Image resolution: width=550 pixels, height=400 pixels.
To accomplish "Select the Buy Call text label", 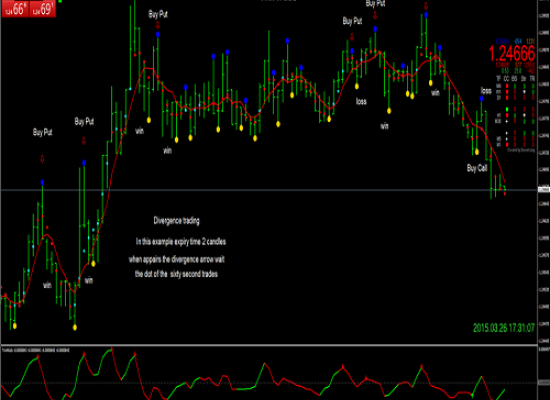I will click(x=477, y=168).
